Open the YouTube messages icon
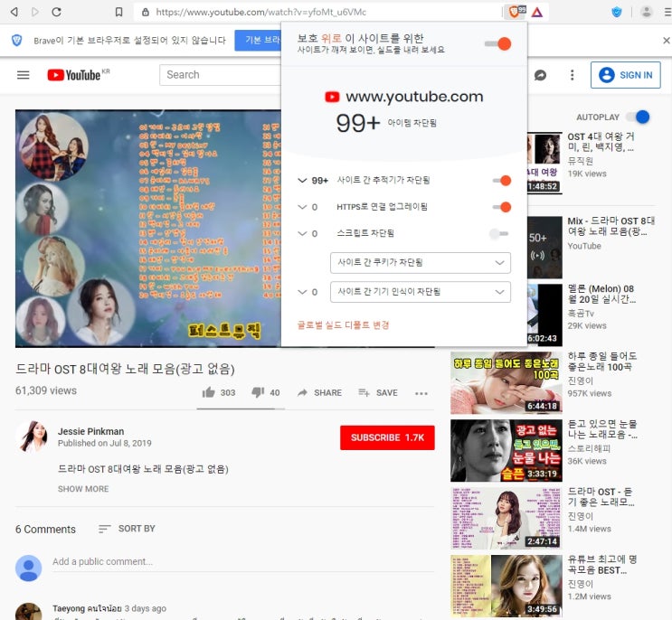 [x=541, y=75]
